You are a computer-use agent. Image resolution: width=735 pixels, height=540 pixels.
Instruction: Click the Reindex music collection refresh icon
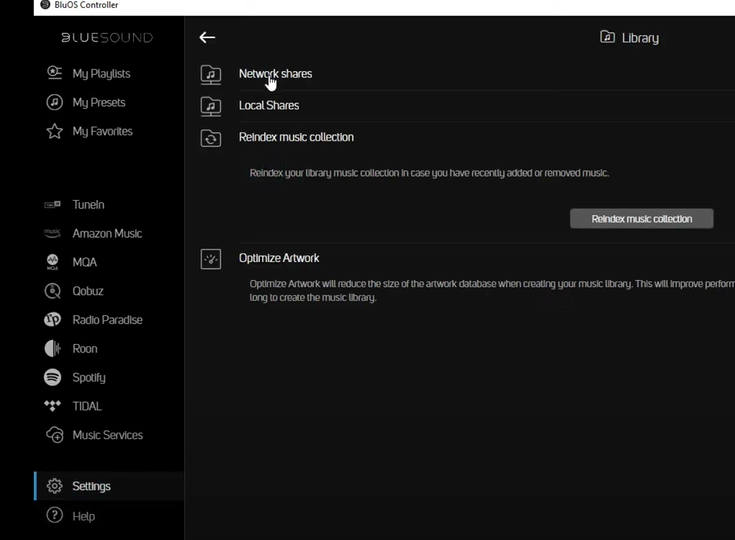211,138
